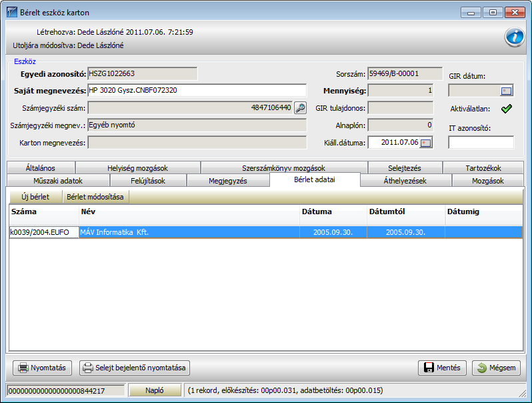The height and width of the screenshot is (403, 532).
Task: Click the Saját megnevezés input field
Action: (197, 91)
